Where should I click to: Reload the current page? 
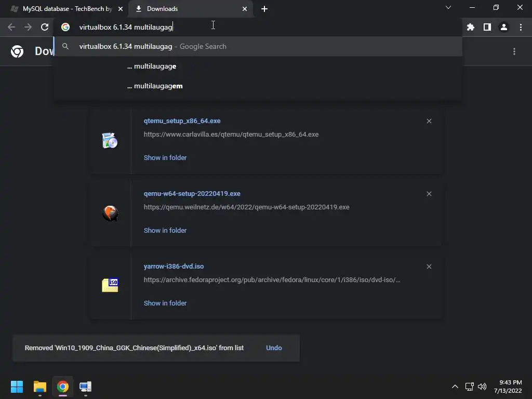(45, 27)
